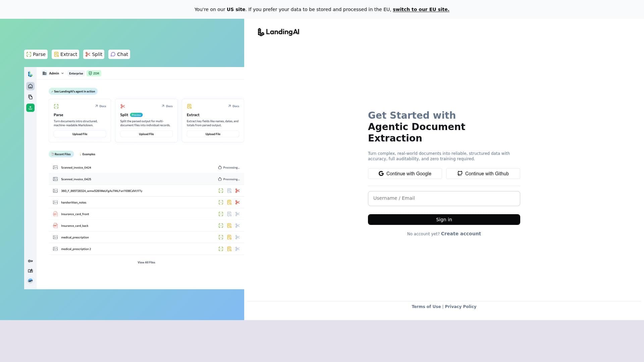Click the split scissors icon for Insurance_card_front
644x362 pixels.
[x=237, y=214]
